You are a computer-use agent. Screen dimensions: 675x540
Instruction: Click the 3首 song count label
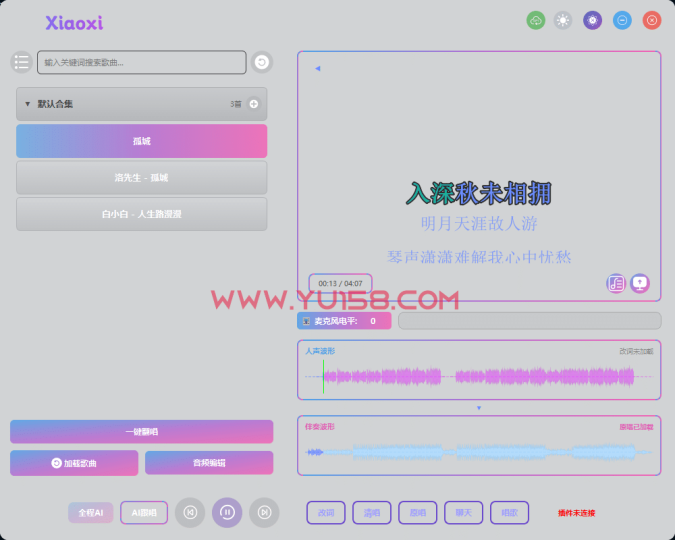[x=236, y=104]
